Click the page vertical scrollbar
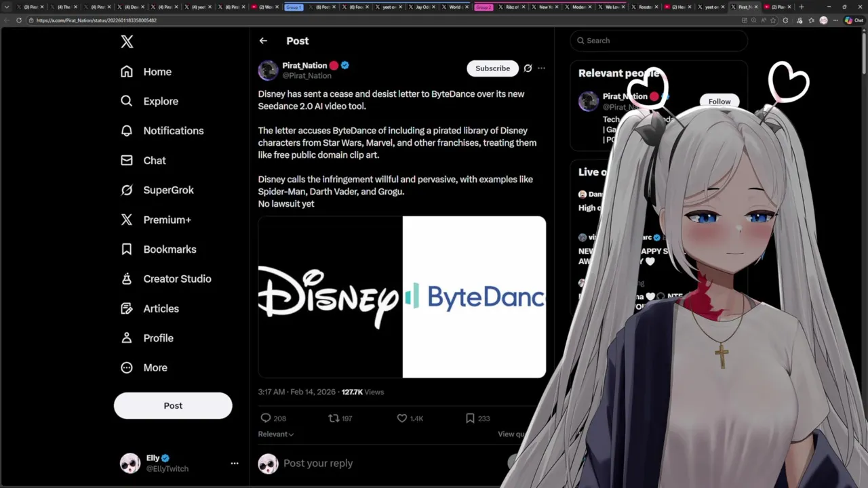 [865, 54]
